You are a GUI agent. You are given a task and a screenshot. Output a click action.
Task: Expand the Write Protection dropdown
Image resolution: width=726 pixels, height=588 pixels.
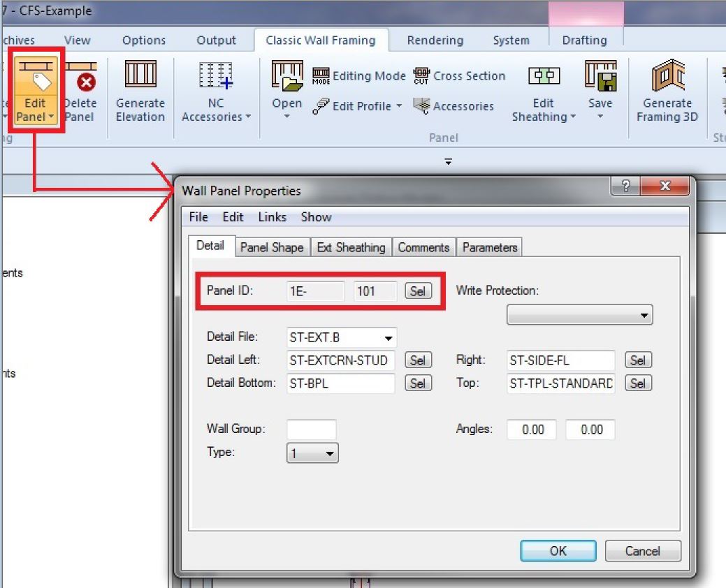point(579,315)
